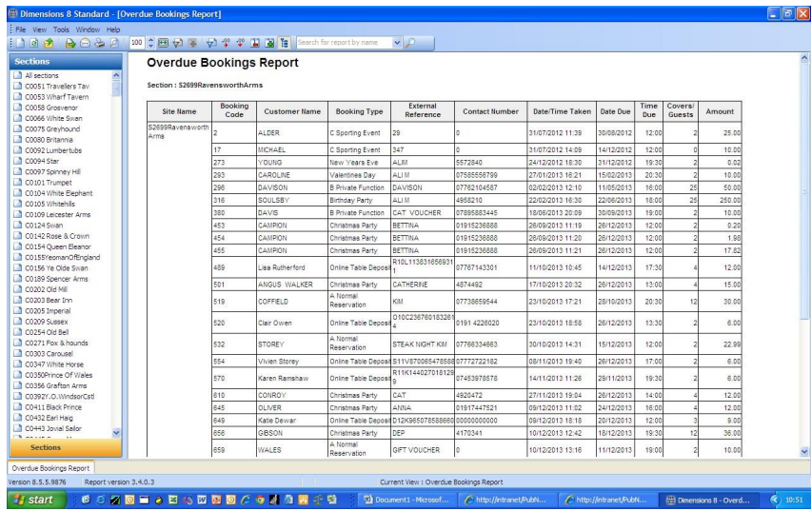
Task: Switch to the Overdue Bookings Report tab
Action: tap(50, 467)
